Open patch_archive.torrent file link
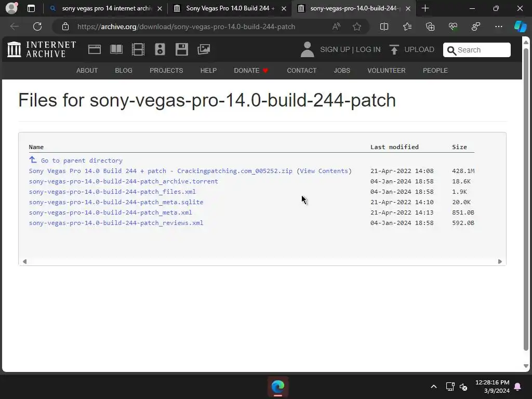532x399 pixels. click(124, 181)
